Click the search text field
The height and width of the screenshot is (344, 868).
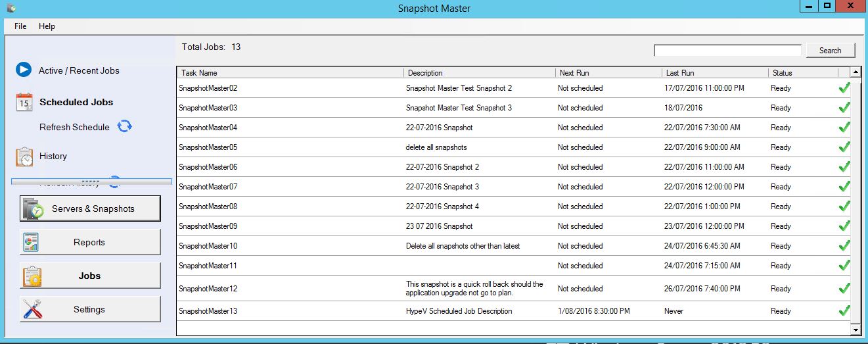pyautogui.click(x=727, y=51)
